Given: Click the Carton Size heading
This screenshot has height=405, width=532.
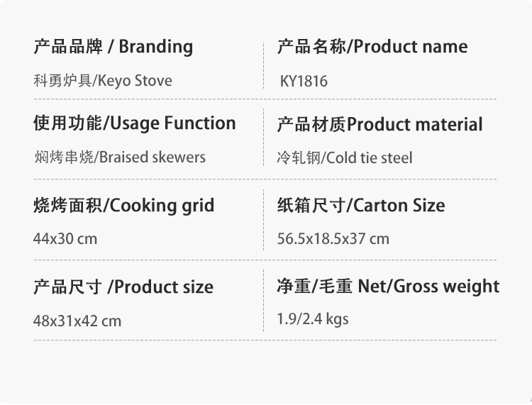Looking at the screenshot, I should (360, 206).
